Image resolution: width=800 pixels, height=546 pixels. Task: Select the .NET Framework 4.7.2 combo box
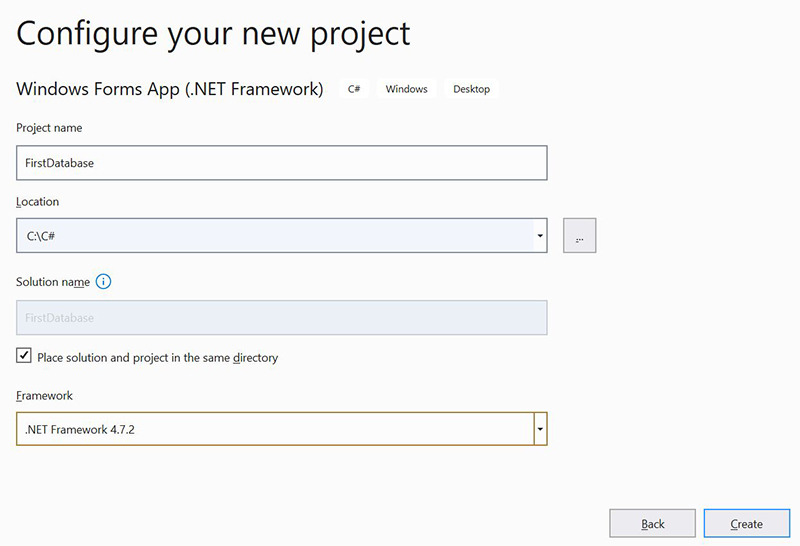click(275, 430)
